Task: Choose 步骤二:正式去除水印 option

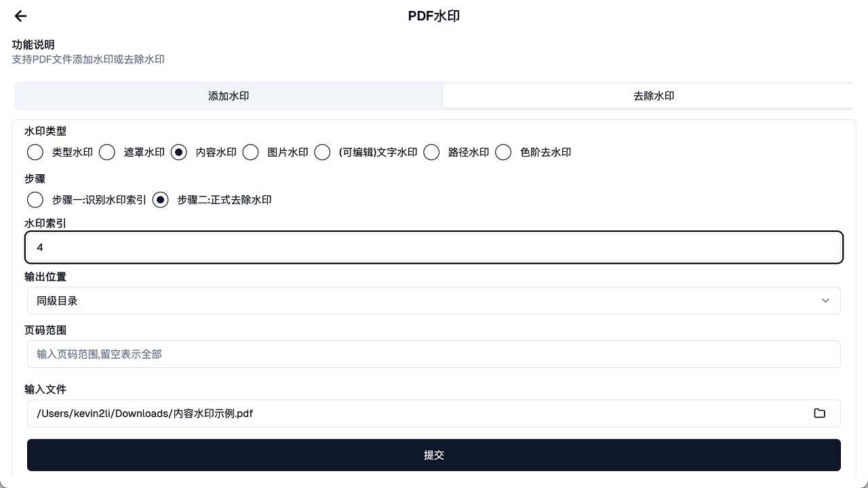Action: coord(160,200)
